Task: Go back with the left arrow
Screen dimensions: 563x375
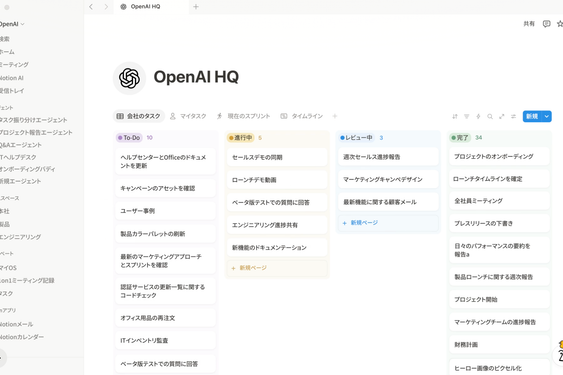Action: tap(91, 6)
